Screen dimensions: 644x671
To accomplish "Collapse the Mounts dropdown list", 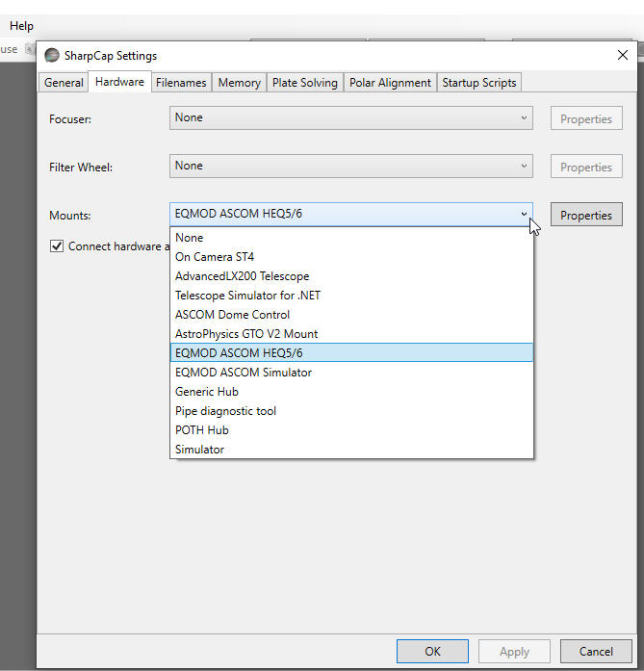I will [x=524, y=215].
